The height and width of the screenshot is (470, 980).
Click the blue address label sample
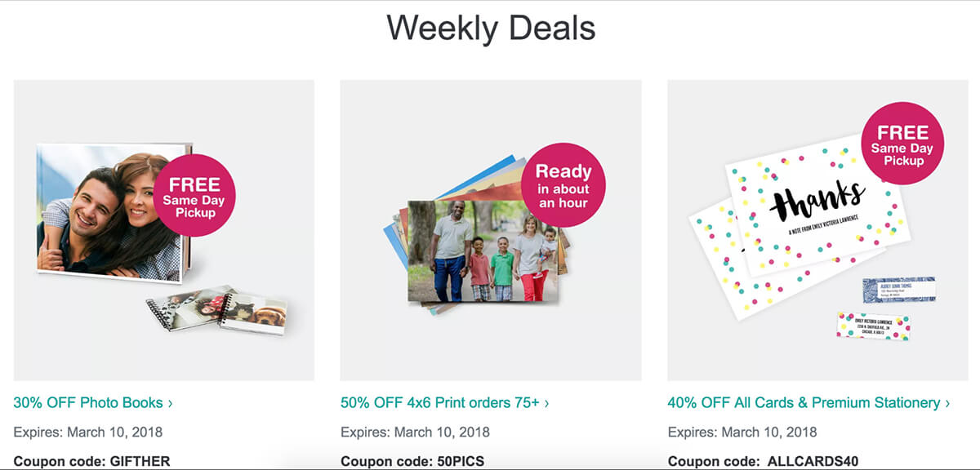coord(898,290)
